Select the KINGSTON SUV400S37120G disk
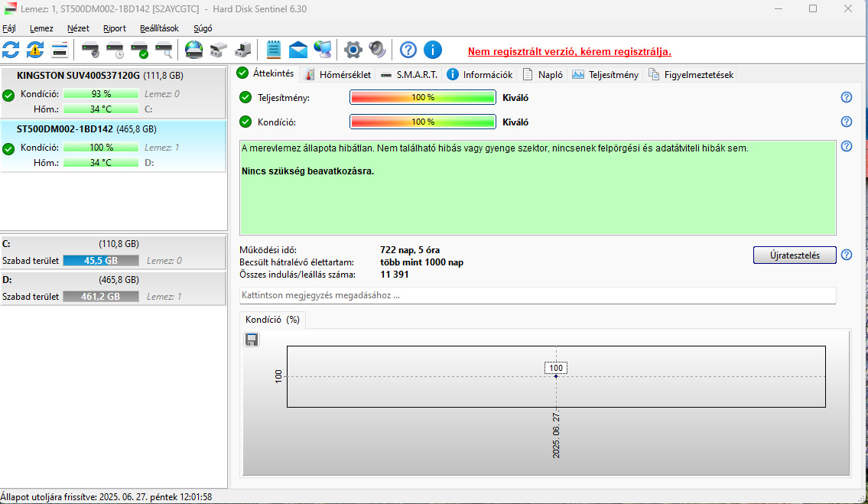868x504 pixels. 113,92
